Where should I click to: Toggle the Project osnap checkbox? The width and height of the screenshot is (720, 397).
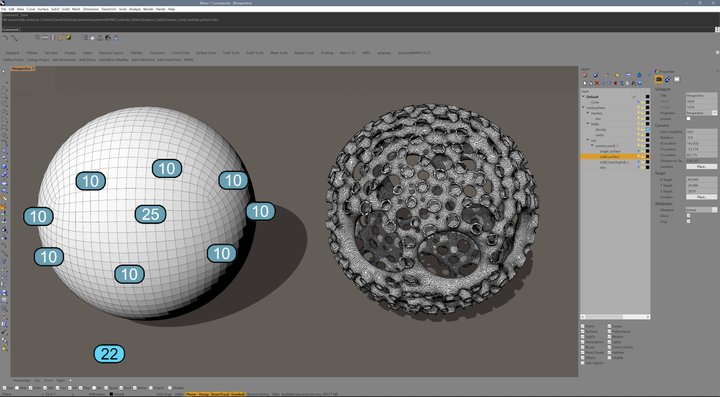pyautogui.click(x=151, y=388)
